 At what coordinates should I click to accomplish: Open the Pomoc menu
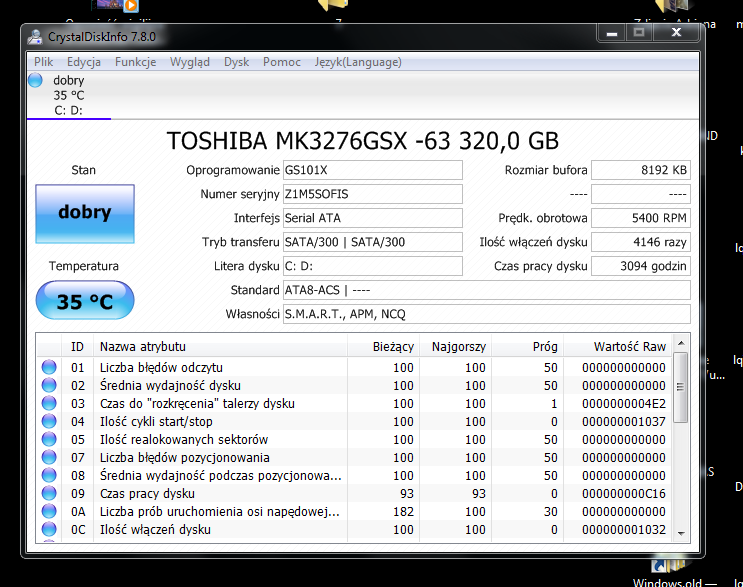click(281, 62)
